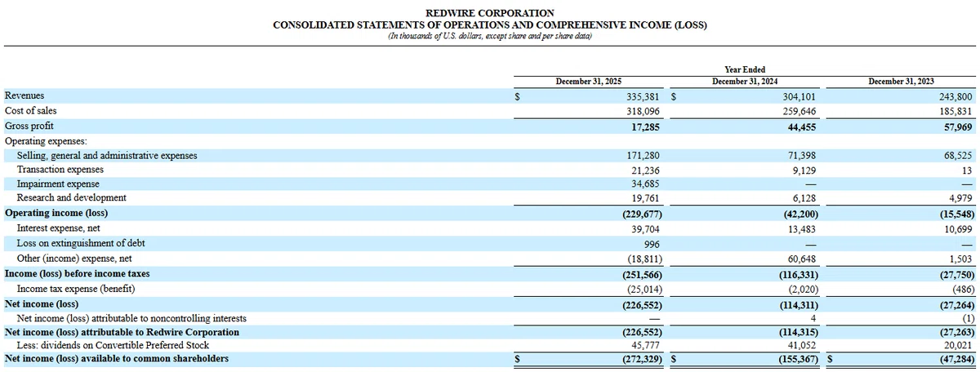980x372 pixels.
Task: Select the 'Research and development' label
Action: (72, 197)
